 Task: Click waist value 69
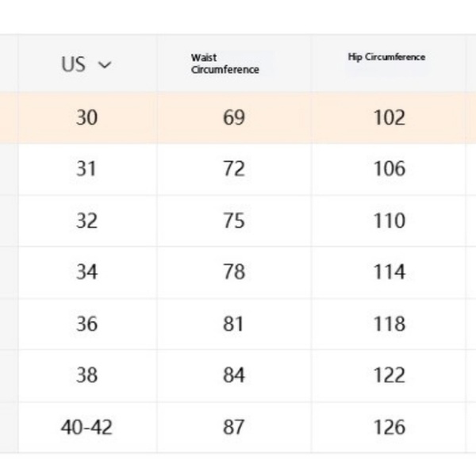coord(234,117)
